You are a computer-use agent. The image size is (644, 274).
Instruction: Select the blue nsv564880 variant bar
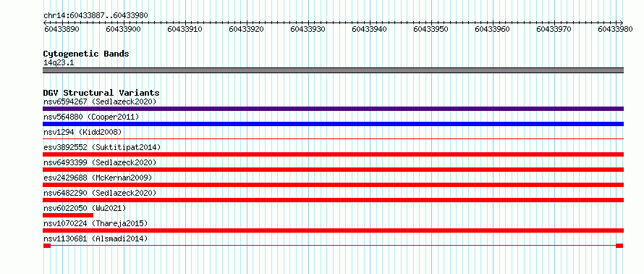click(333, 124)
